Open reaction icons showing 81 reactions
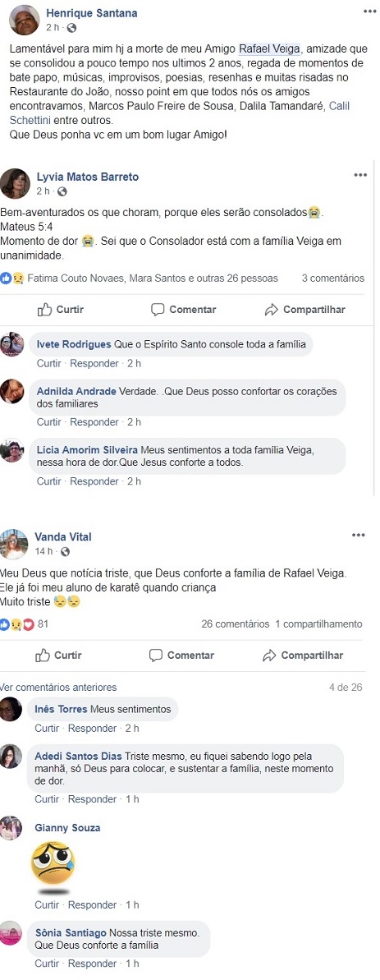The height and width of the screenshot is (980, 380). point(25,623)
